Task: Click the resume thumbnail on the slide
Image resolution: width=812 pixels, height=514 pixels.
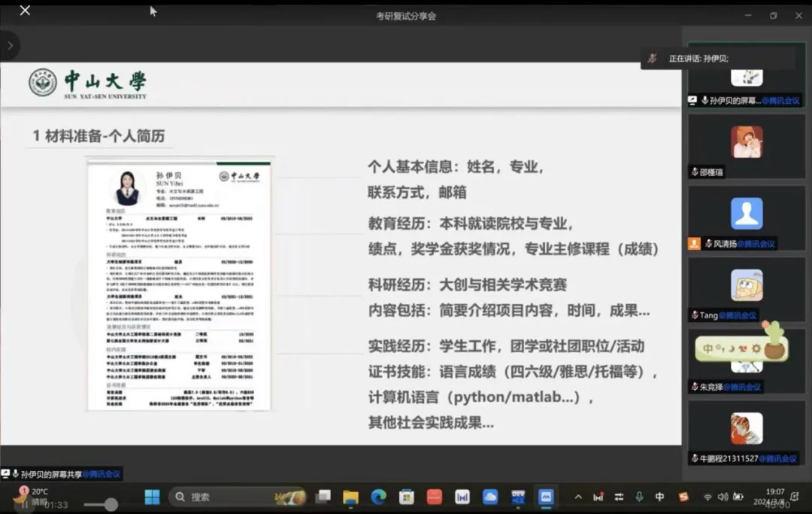Action: (x=180, y=284)
